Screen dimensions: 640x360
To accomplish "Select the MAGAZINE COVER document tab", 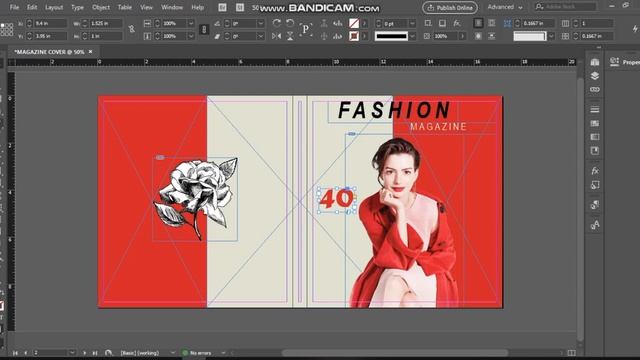I will pos(49,52).
